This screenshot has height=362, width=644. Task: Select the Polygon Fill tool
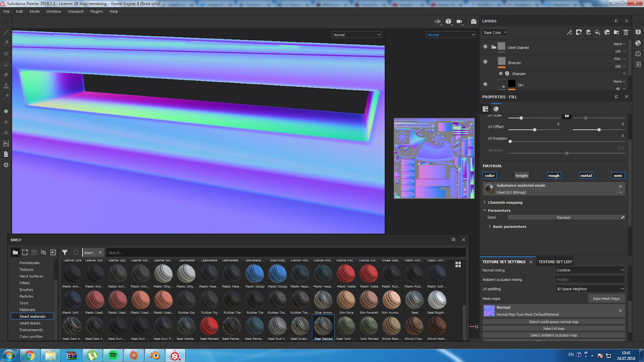(6, 64)
